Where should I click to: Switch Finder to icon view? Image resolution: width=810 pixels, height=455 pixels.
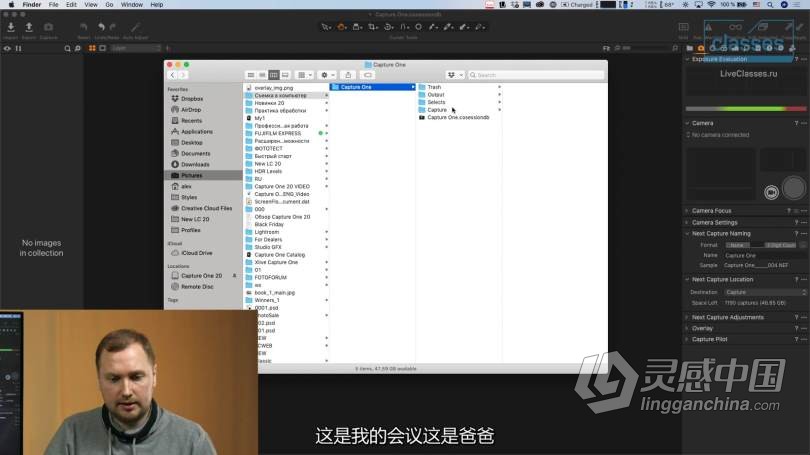pos(251,75)
